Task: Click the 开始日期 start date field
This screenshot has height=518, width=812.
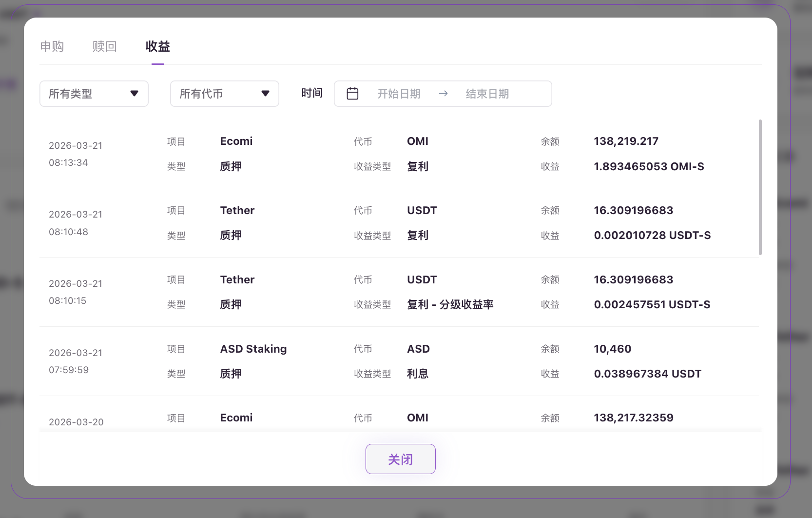Action: point(399,94)
